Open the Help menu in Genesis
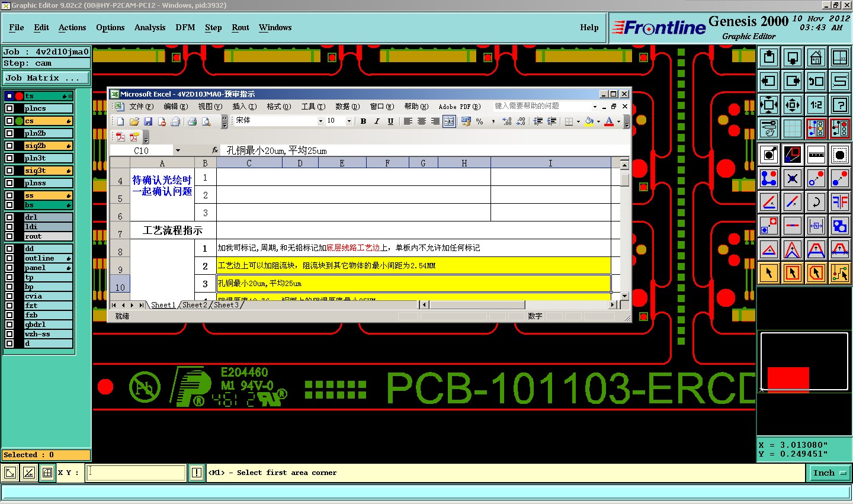This screenshot has height=504, width=853. [589, 28]
